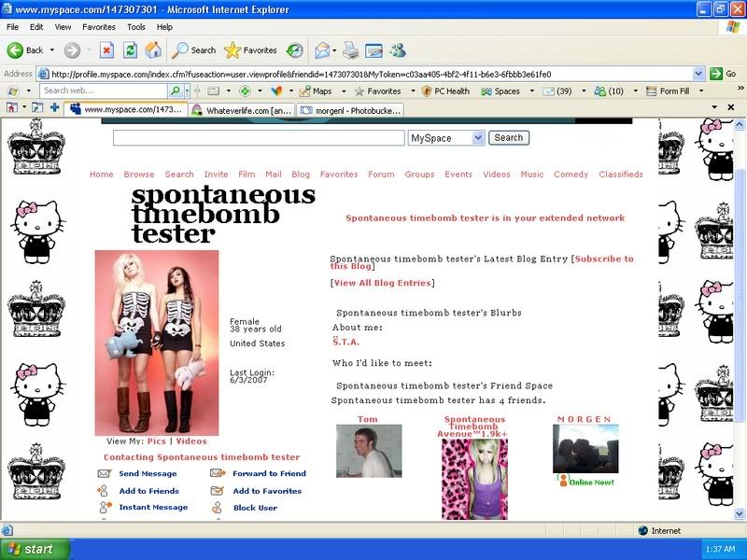Click the Add to Friends link
This screenshot has width=747, height=560.
click(x=148, y=491)
